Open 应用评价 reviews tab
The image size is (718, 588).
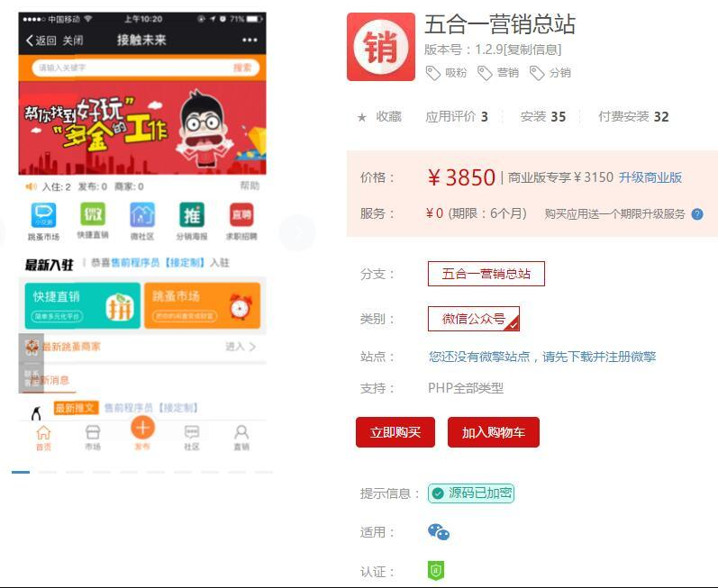coord(457,117)
